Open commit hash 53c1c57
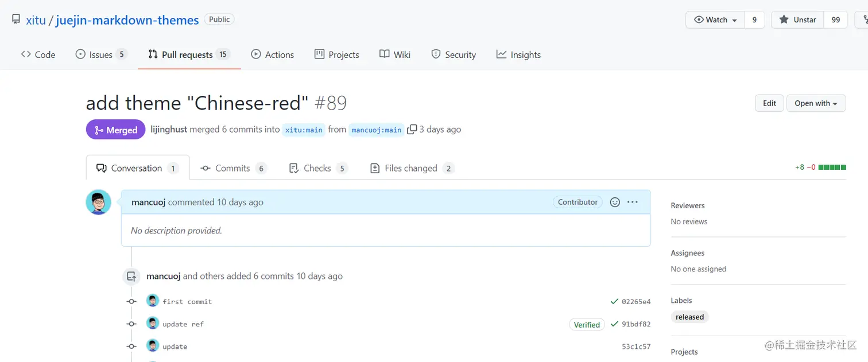This screenshot has height=362, width=868. 636,347
